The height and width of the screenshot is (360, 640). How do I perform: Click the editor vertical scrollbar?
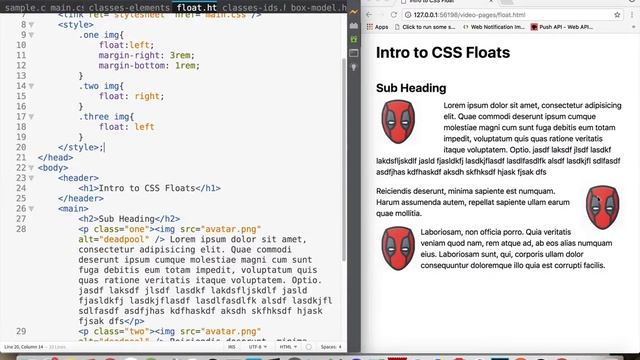344,159
